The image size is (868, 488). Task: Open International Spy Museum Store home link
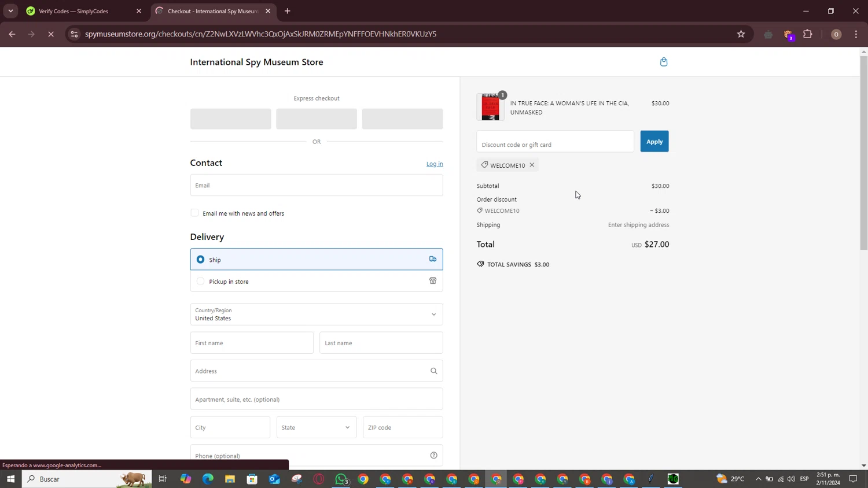coord(256,62)
